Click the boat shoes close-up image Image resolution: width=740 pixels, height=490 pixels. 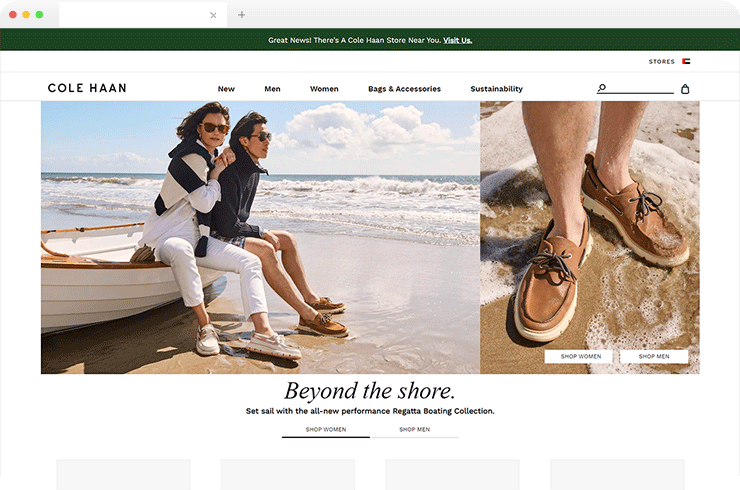(x=590, y=237)
